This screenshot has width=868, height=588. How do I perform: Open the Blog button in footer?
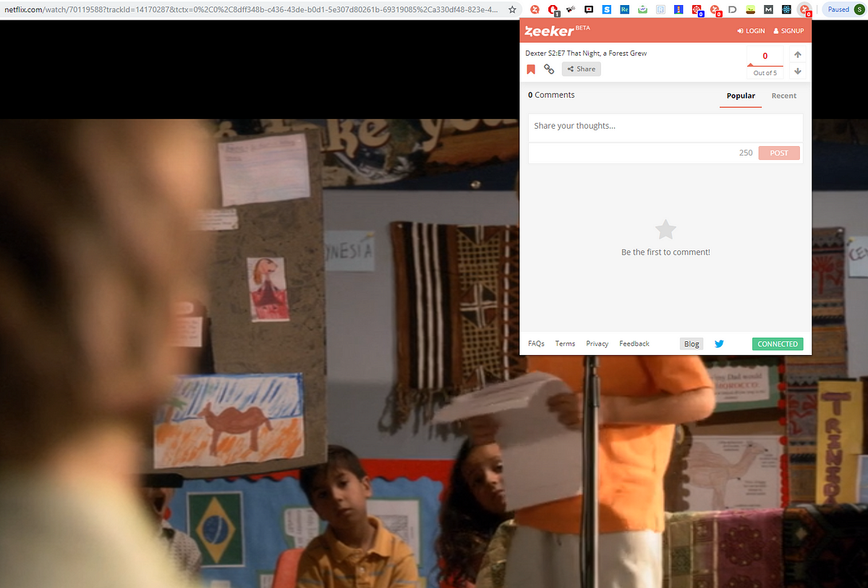pos(692,344)
